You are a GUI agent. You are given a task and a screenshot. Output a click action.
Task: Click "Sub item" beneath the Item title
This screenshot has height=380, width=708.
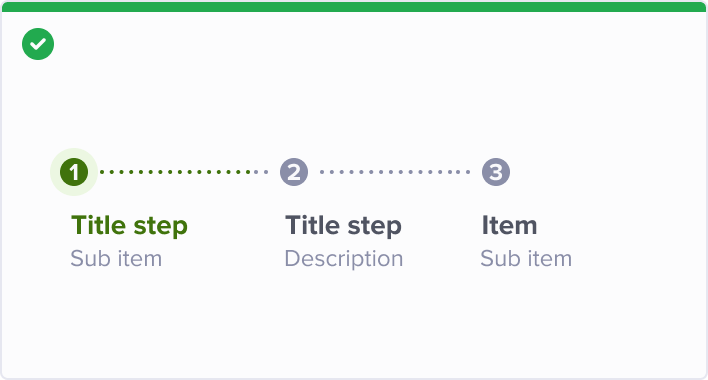coord(526,259)
